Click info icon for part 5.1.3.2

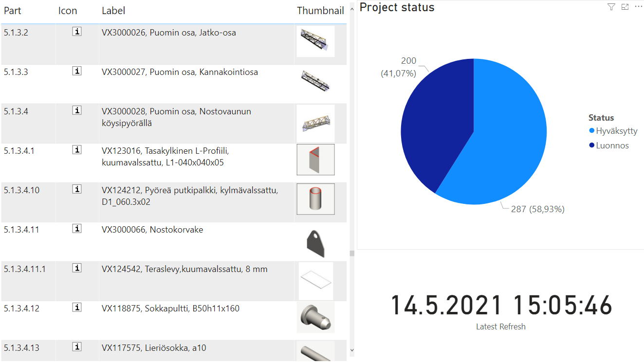[76, 32]
